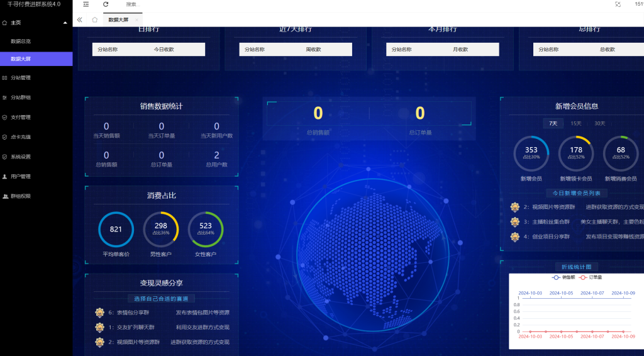Click the fullscreen icon at top right
Image resolution: width=644 pixels, height=356 pixels.
click(x=618, y=4)
